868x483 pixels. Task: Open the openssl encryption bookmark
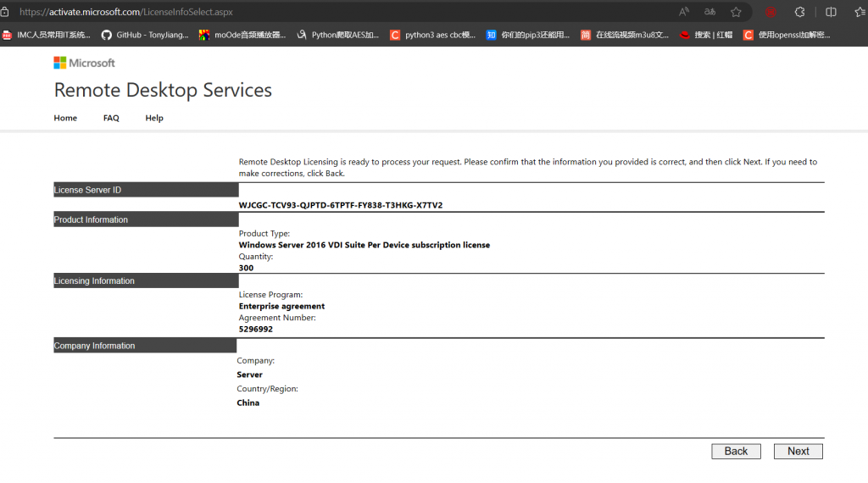pyautogui.click(x=787, y=35)
